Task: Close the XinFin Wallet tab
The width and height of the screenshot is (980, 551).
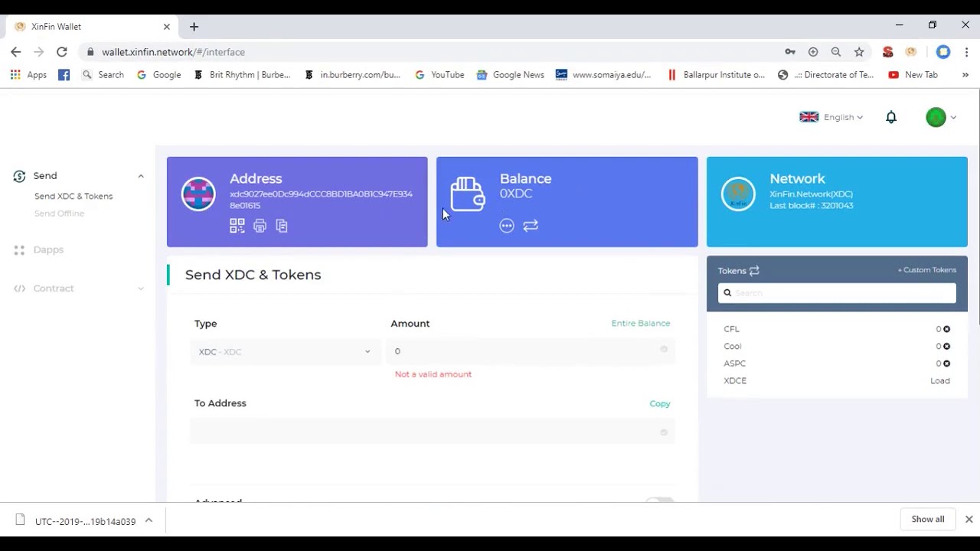Action: coord(167,27)
